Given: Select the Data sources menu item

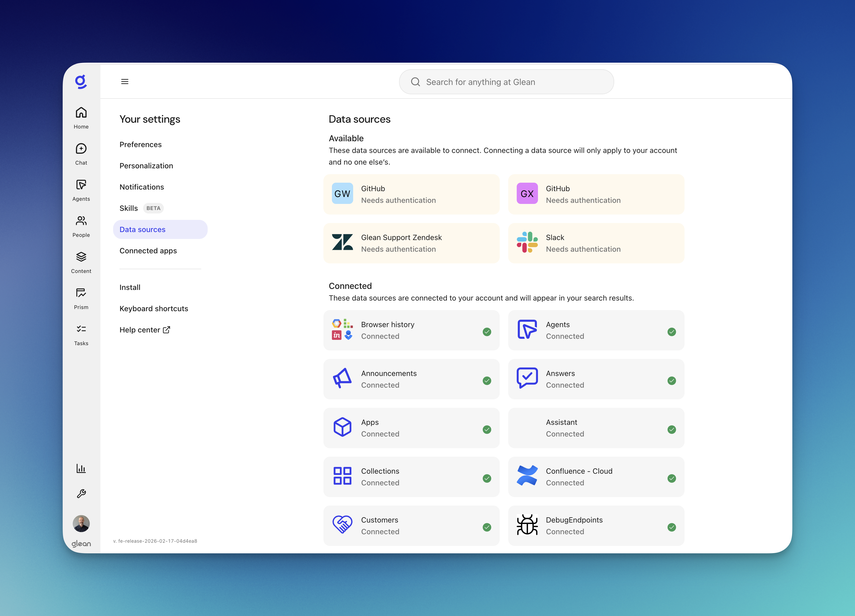Looking at the screenshot, I should [143, 229].
